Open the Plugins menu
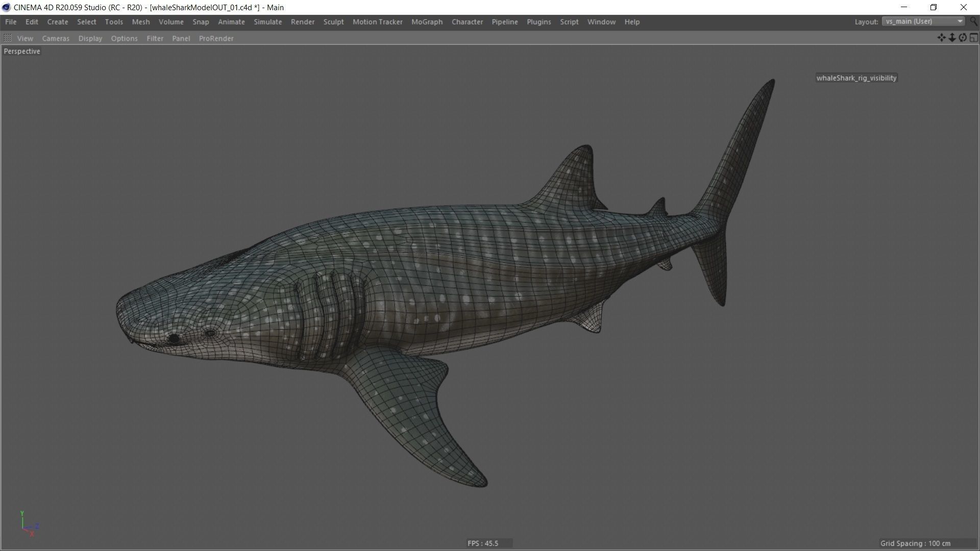 click(x=538, y=22)
